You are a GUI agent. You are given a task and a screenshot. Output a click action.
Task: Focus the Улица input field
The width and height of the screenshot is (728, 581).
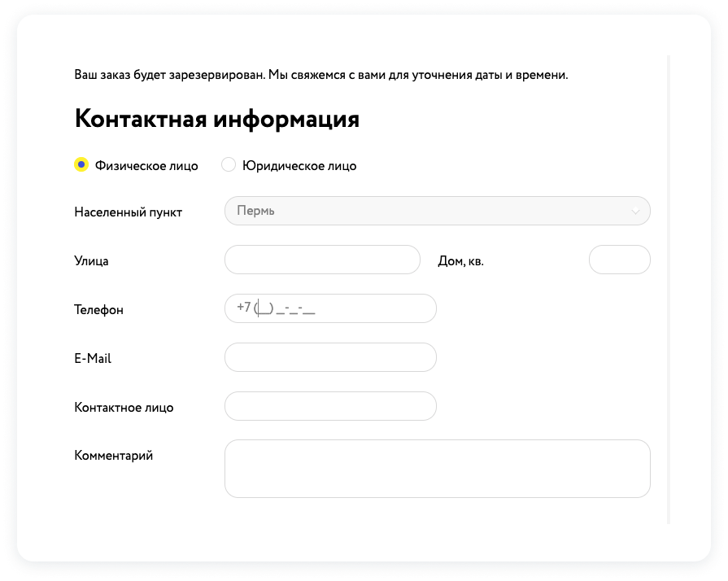(x=322, y=260)
